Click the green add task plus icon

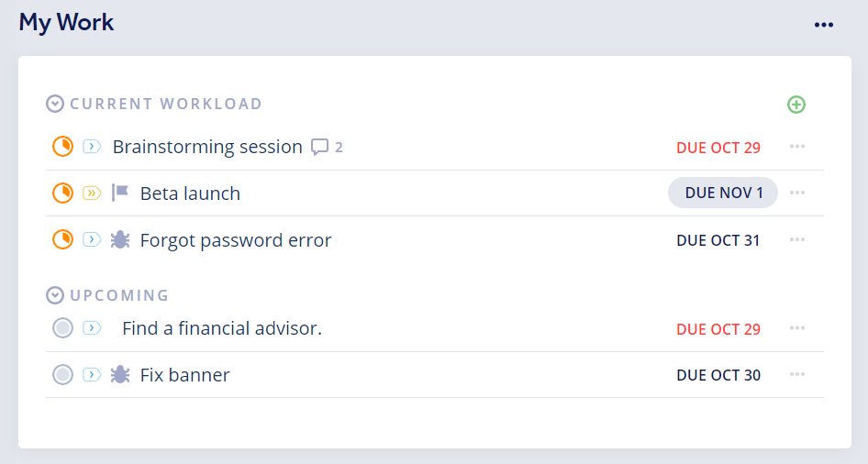[x=796, y=105]
